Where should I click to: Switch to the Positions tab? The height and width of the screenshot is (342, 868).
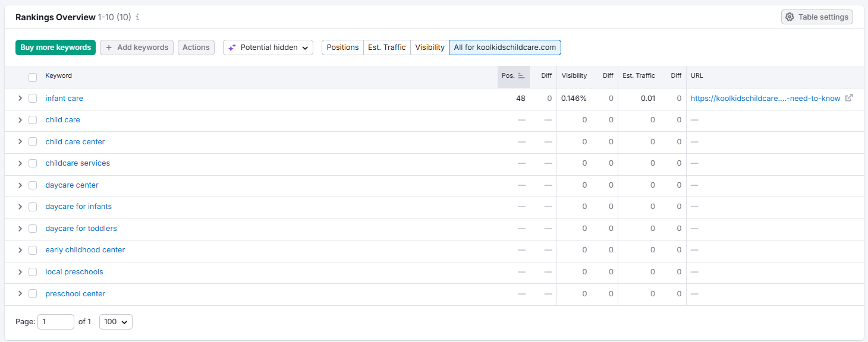point(342,47)
